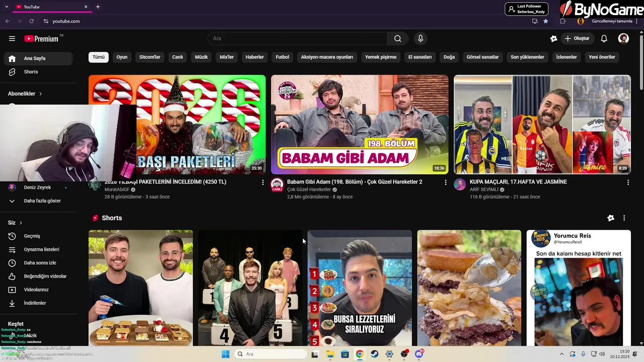Screen dimensions: 644x362
Task: Show hidden system tray icons
Action: 561,354
